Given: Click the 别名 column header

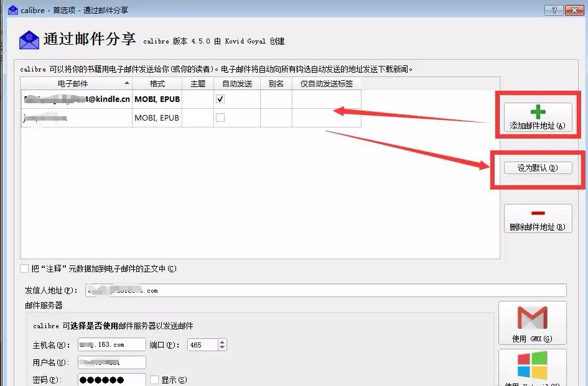Looking at the screenshot, I should pyautogui.click(x=276, y=83).
